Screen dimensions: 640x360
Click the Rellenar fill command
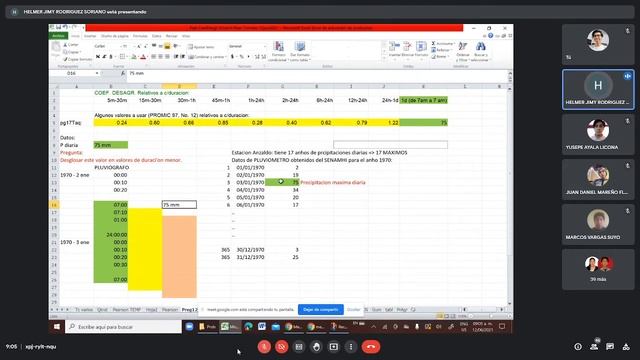(x=441, y=50)
